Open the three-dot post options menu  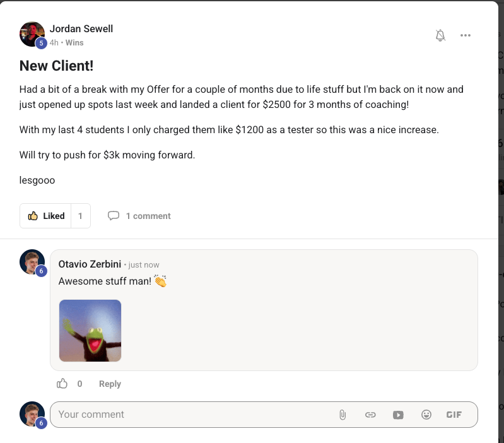coord(466,35)
